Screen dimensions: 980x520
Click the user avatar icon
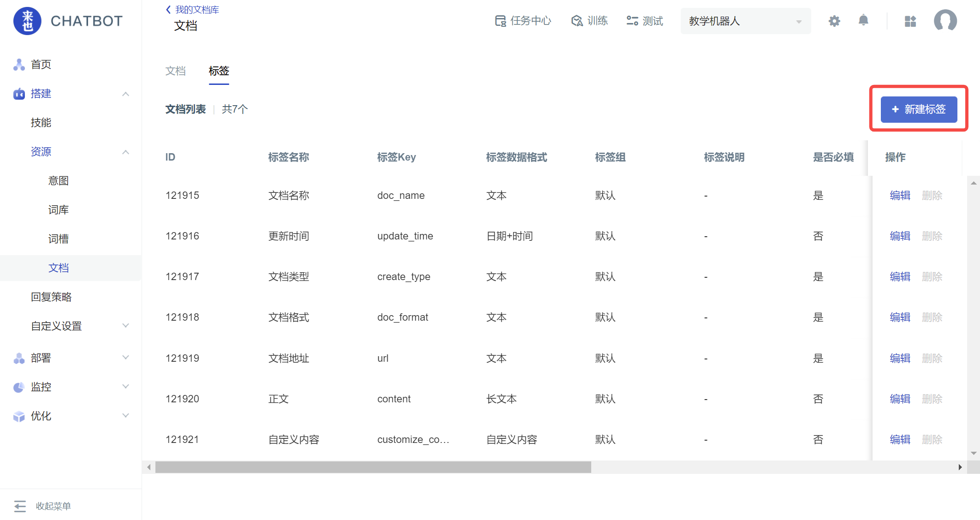[945, 21]
